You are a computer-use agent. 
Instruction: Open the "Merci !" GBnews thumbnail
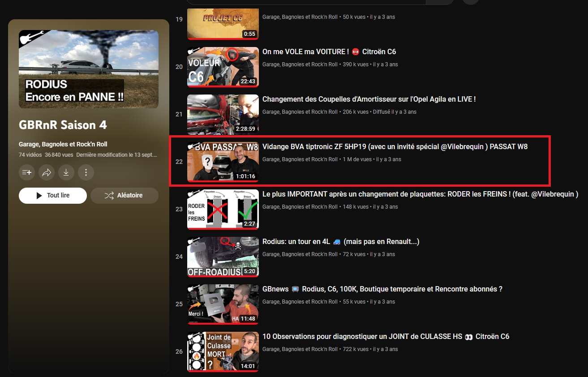pos(223,304)
